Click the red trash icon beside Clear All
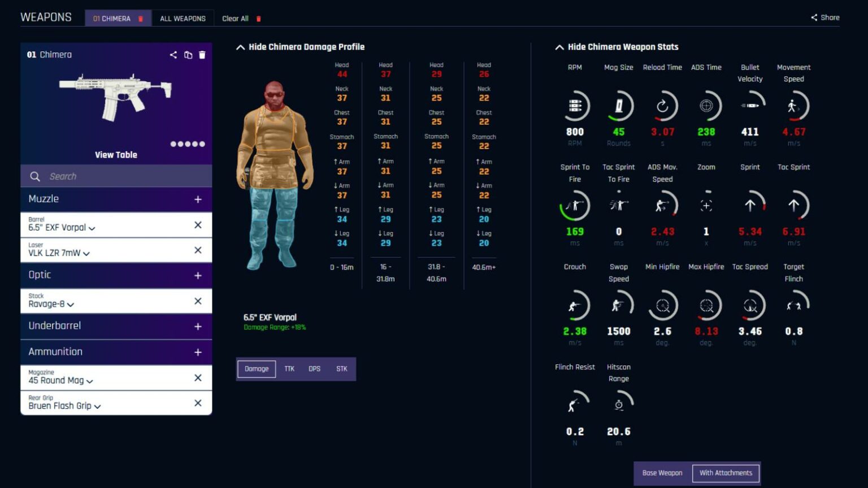This screenshot has height=488, width=868. (259, 19)
